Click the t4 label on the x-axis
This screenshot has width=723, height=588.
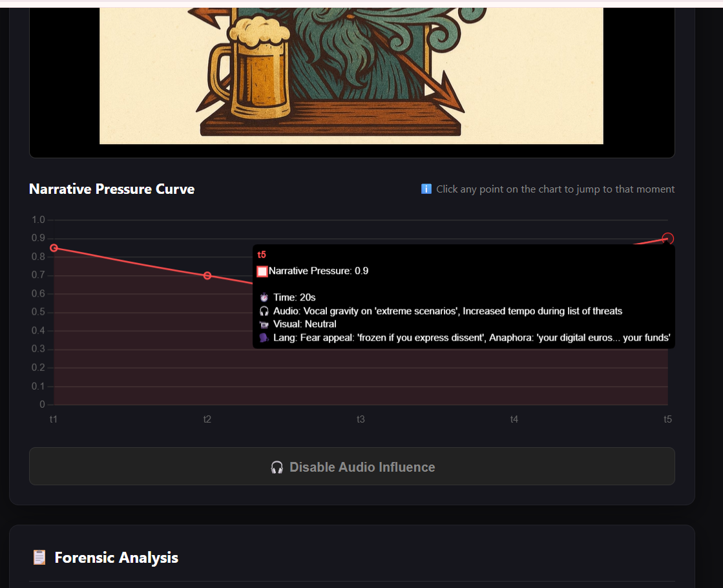point(514,419)
